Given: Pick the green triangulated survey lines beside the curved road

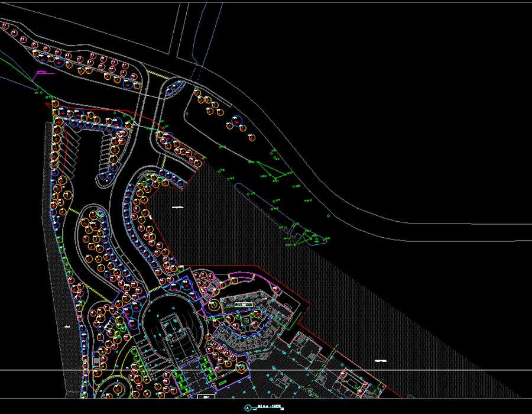Looking at the screenshot, I should click(272, 170).
